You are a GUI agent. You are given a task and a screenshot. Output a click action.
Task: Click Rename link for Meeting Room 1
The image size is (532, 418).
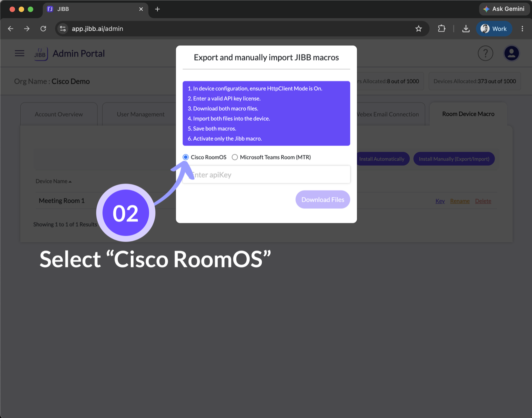[x=460, y=201]
